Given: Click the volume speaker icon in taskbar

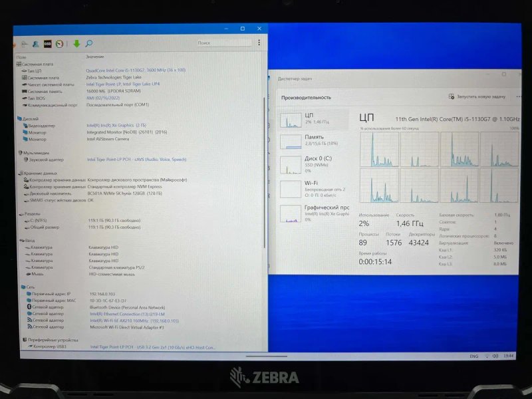Looking at the screenshot, I should click(x=495, y=356).
